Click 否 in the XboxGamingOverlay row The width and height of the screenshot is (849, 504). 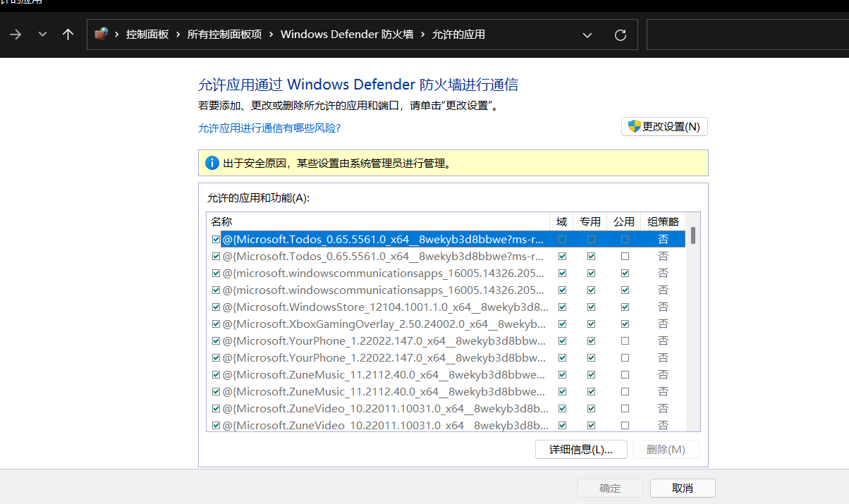(x=663, y=324)
